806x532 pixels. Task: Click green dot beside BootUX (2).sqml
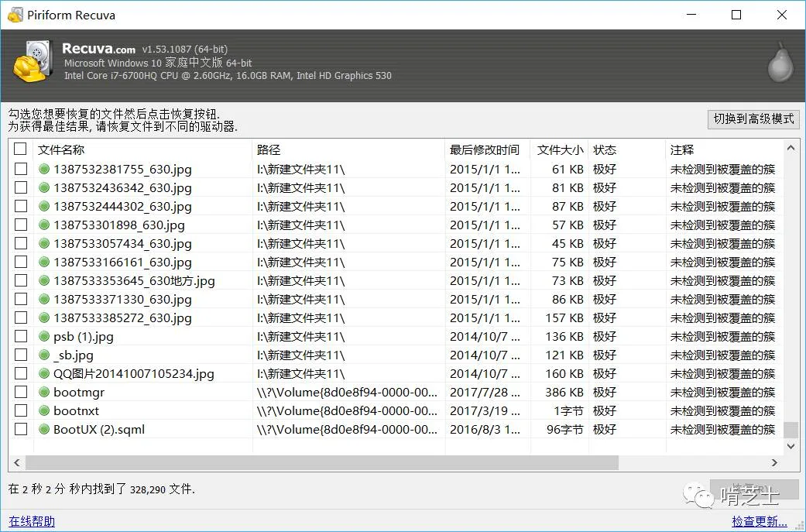(44, 429)
